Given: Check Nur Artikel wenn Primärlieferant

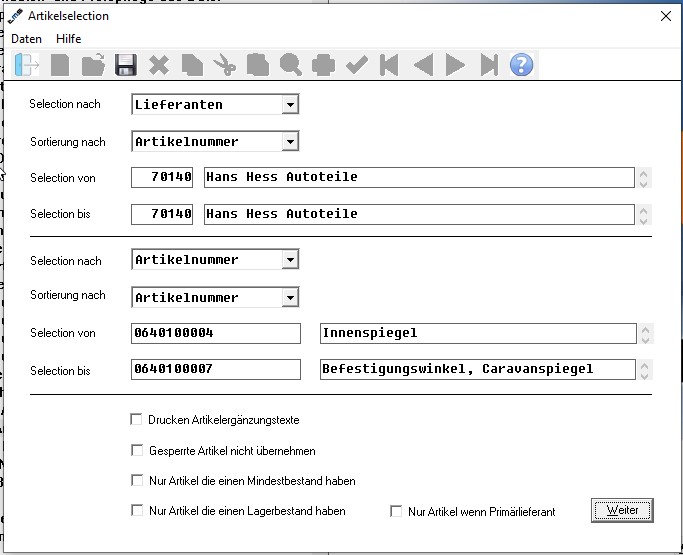Looking at the screenshot, I should click(x=396, y=511).
